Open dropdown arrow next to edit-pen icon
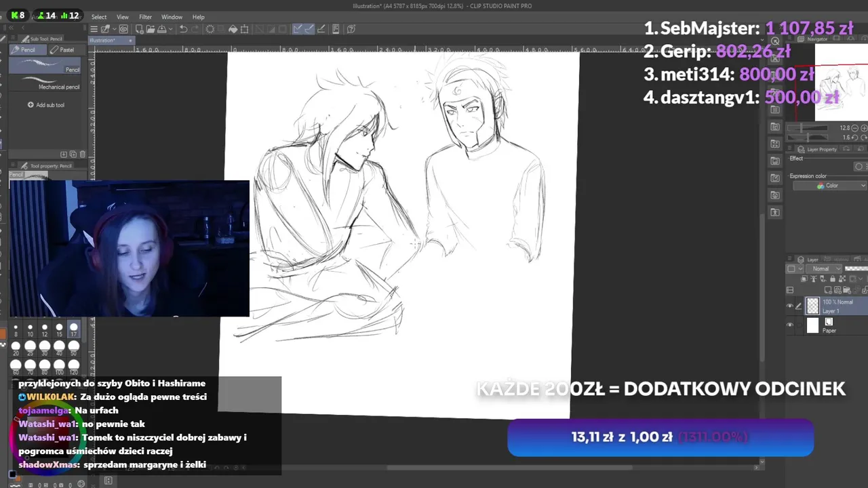Screen dimensions: 868x488 115,28
